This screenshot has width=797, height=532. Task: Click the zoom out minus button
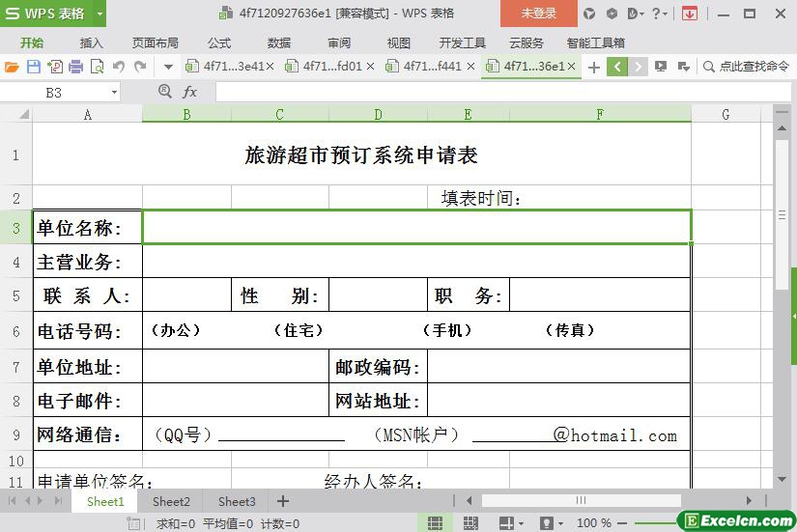pyautogui.click(x=622, y=523)
